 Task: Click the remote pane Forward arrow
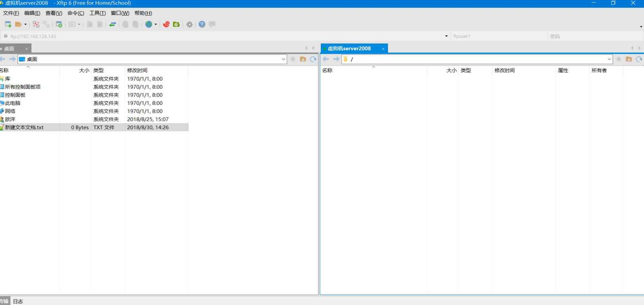point(336,59)
